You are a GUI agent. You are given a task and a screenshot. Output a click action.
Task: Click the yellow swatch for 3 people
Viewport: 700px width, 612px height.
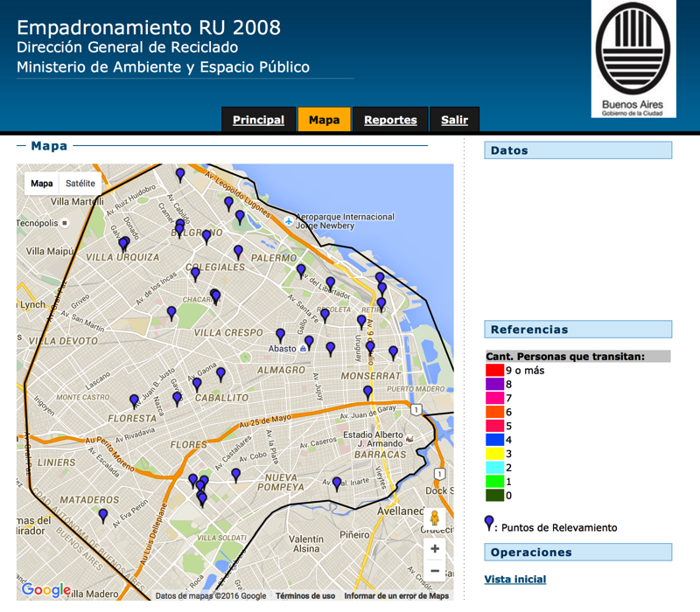493,454
